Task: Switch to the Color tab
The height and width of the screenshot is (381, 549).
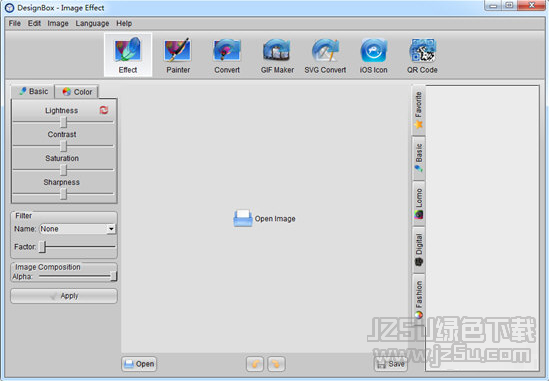Action: click(x=77, y=92)
